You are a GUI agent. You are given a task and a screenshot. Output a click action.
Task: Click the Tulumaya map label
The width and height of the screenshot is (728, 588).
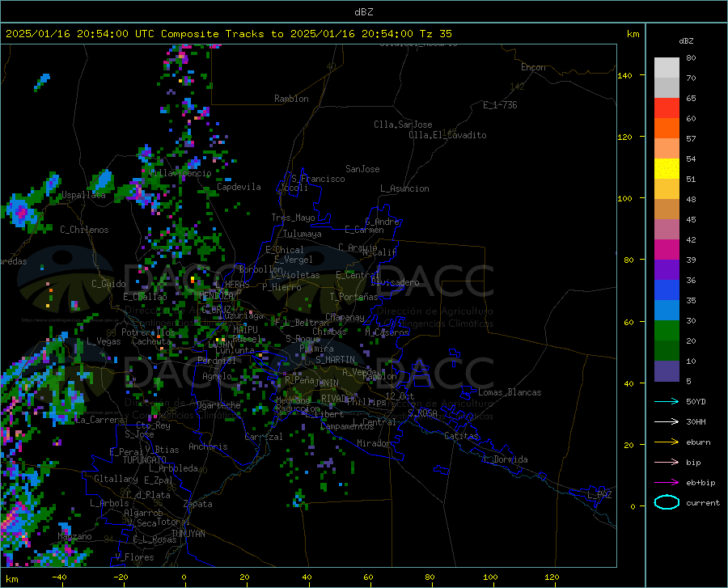pos(303,234)
